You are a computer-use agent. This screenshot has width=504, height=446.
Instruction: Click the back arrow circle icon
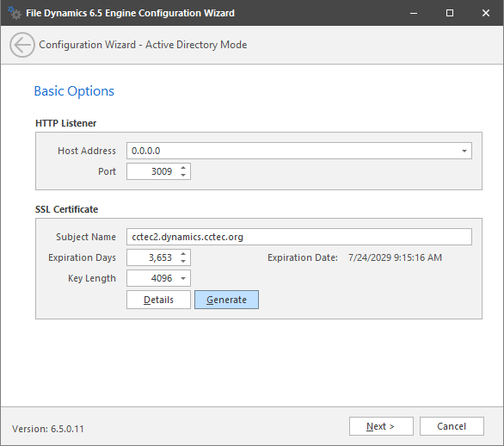[22, 45]
